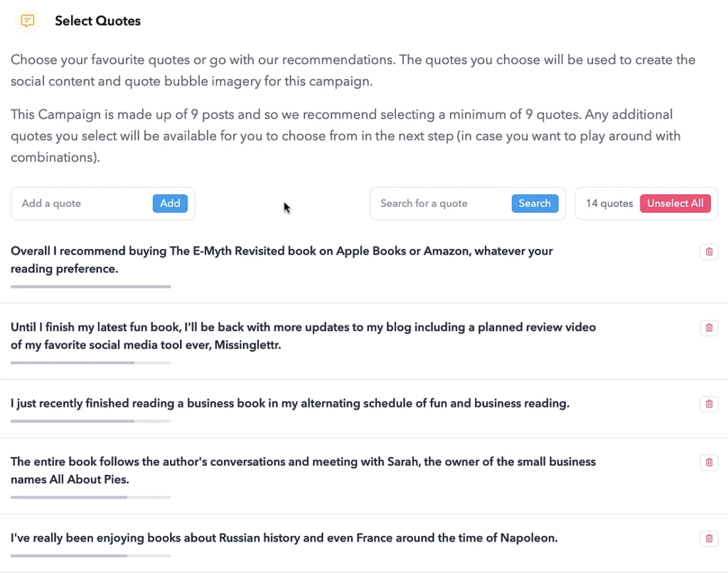The width and height of the screenshot is (728, 573).
Task: Delete the E-Myth Revisited recommendation quote
Action: 709,252
